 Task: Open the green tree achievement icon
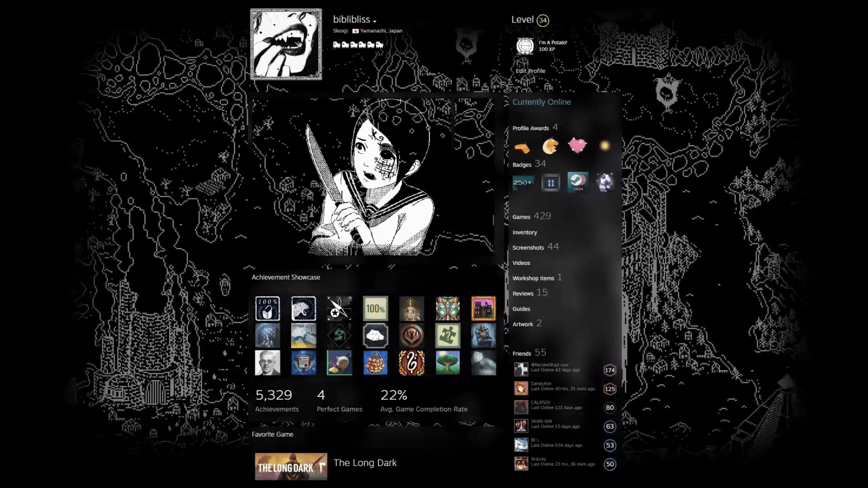click(448, 363)
